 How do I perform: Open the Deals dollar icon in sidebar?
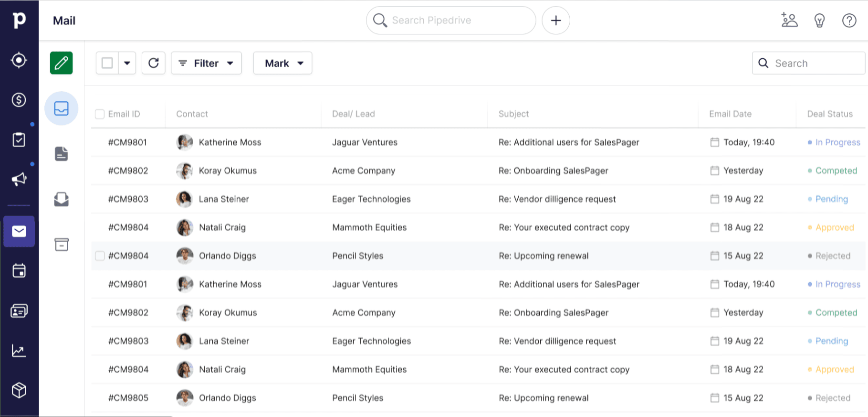click(x=19, y=100)
